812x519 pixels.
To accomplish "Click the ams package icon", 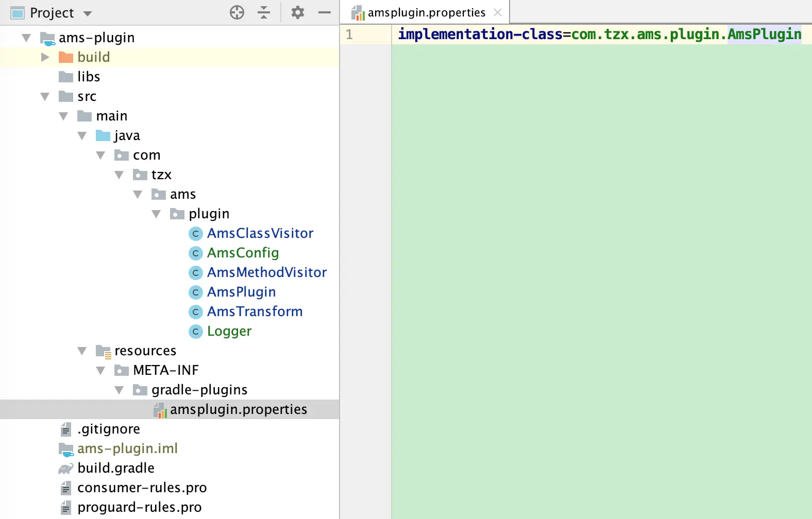I will point(159,194).
